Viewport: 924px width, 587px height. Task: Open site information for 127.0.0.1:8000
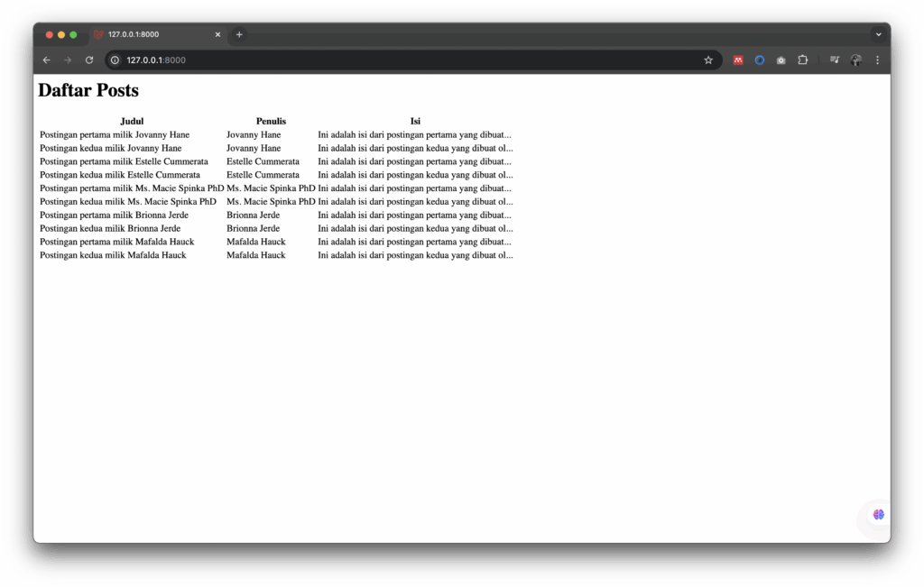(114, 60)
